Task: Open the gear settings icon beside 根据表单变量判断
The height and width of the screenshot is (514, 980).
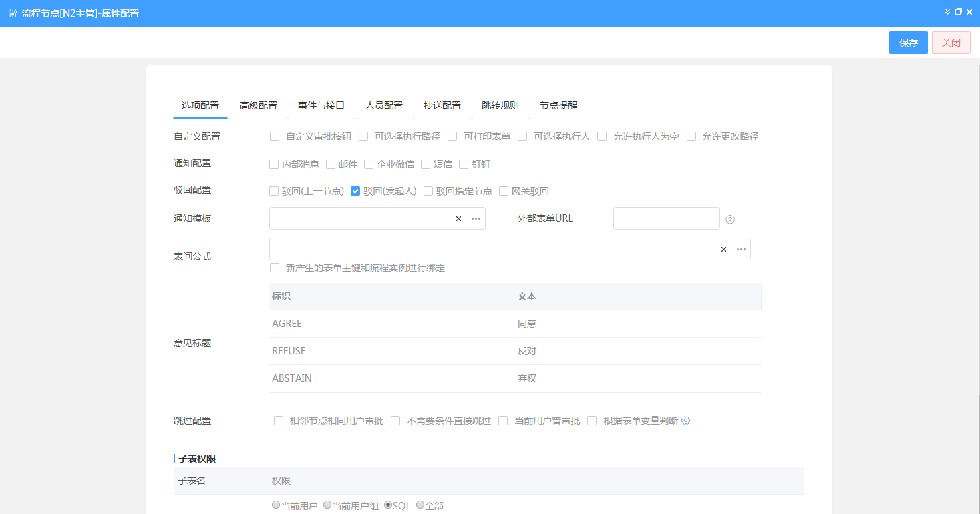Action: coord(685,421)
